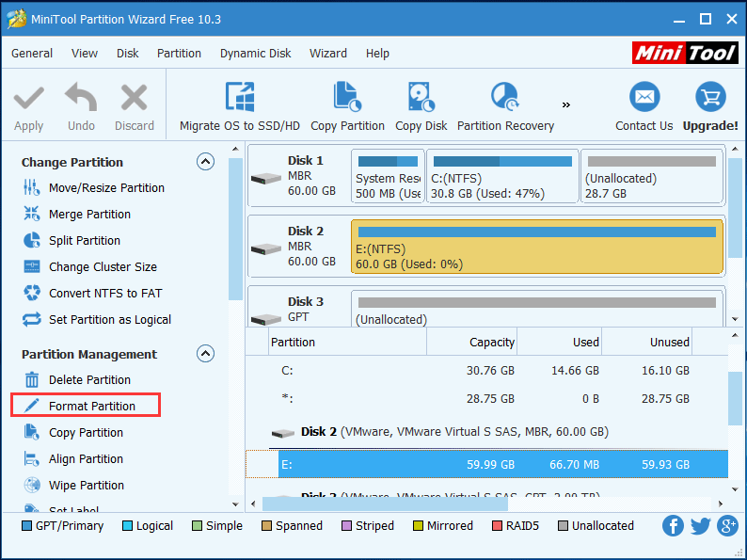Choose Merge Partition in sidebar
The height and width of the screenshot is (560, 747).
pyautogui.click(x=77, y=215)
